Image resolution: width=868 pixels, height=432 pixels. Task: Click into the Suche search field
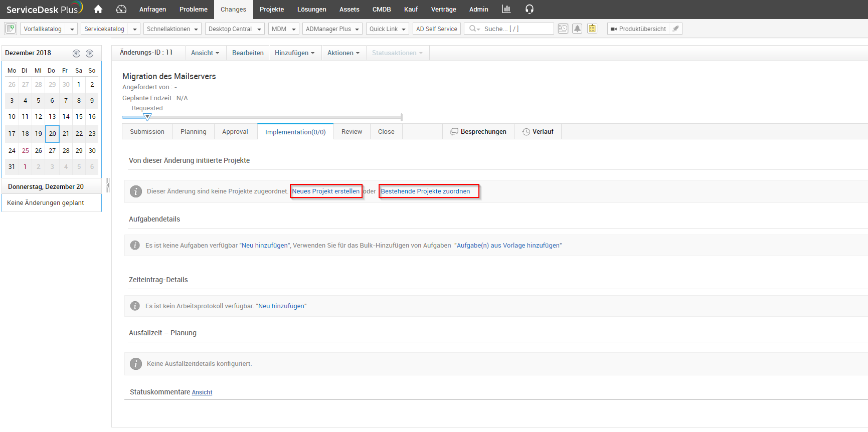pos(517,29)
